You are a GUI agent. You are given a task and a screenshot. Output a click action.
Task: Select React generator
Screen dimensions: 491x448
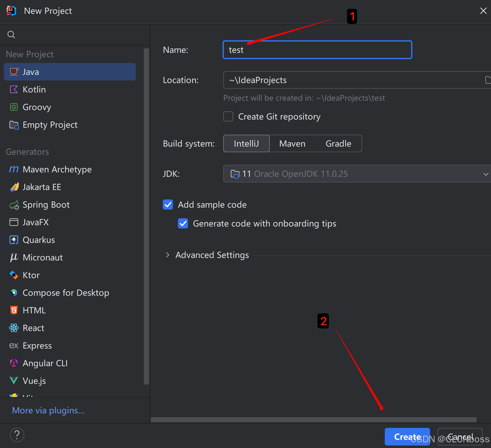[70, 328]
